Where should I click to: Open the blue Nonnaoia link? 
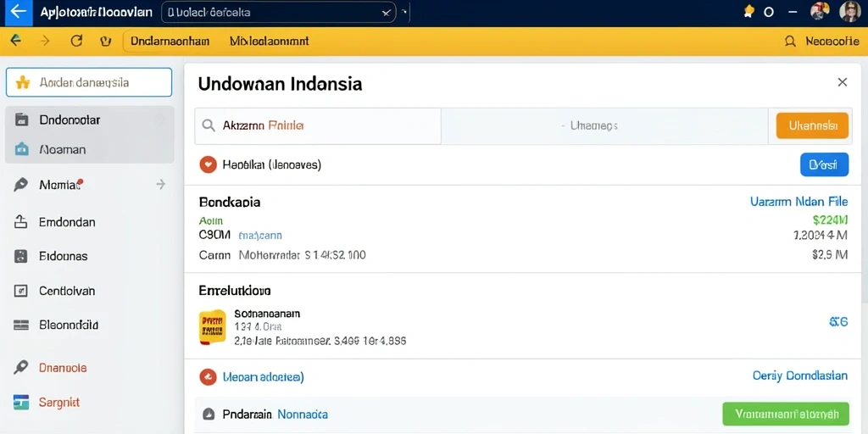coord(303,414)
